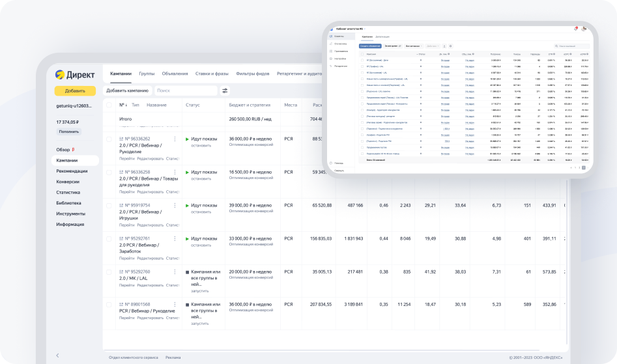Open the campaign filter settings icon

(x=225, y=91)
